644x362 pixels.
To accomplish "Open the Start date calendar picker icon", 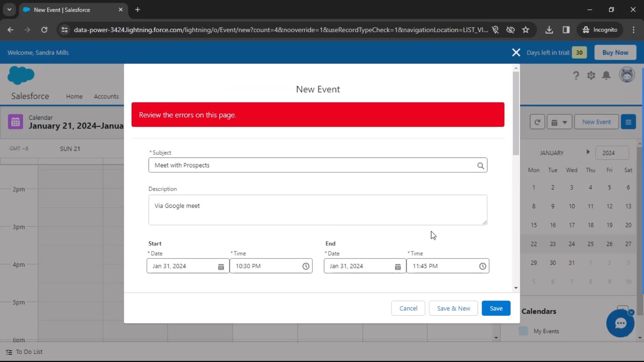I will pyautogui.click(x=221, y=266).
